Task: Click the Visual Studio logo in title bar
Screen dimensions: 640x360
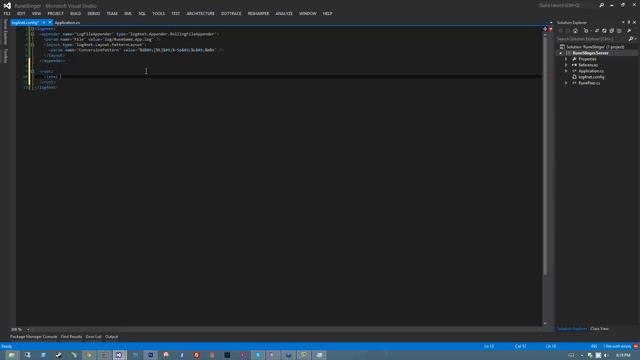Action: [7, 6]
